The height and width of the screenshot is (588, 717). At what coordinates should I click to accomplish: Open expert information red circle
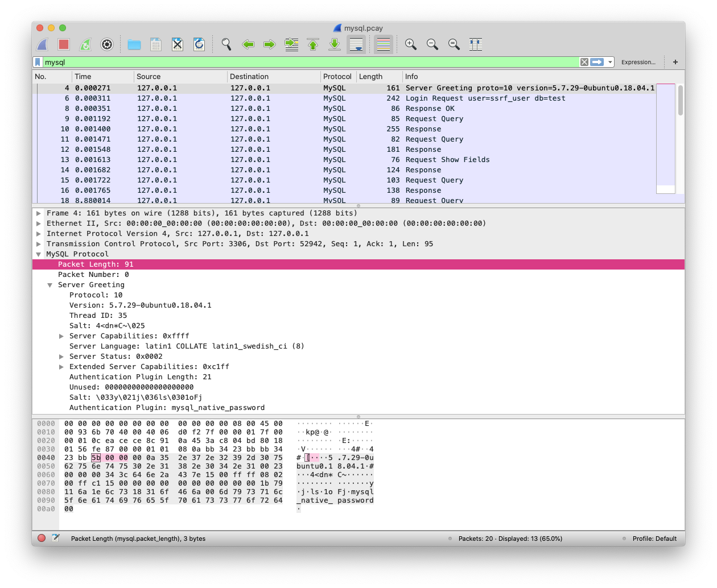coord(42,538)
